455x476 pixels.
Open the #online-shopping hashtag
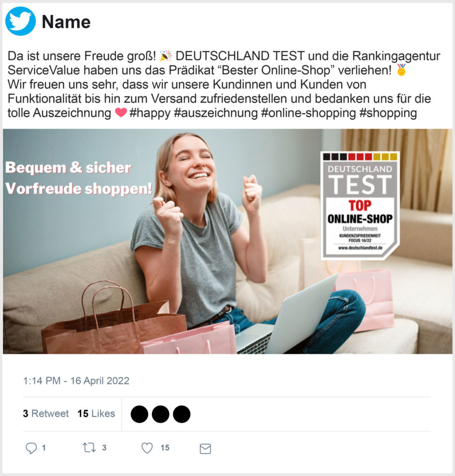pos(308,113)
